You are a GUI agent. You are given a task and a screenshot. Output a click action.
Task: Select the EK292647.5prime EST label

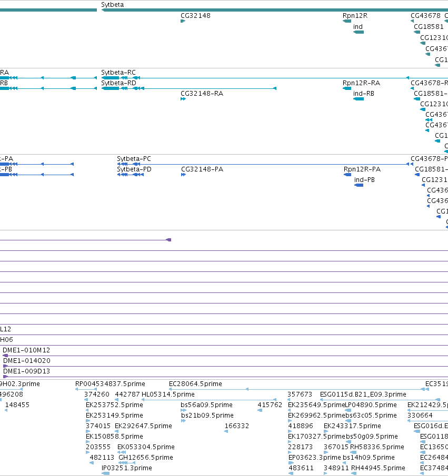click(144, 426)
